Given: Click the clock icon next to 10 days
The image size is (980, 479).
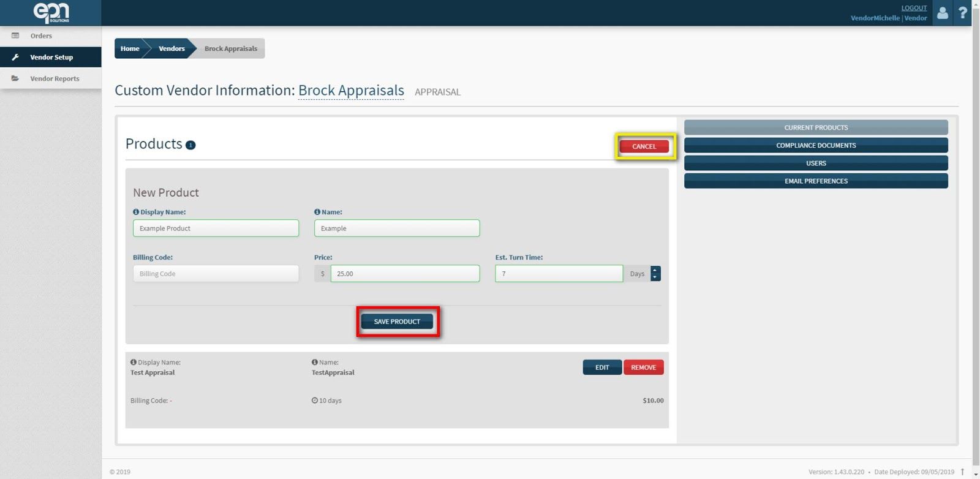Looking at the screenshot, I should pos(315,401).
